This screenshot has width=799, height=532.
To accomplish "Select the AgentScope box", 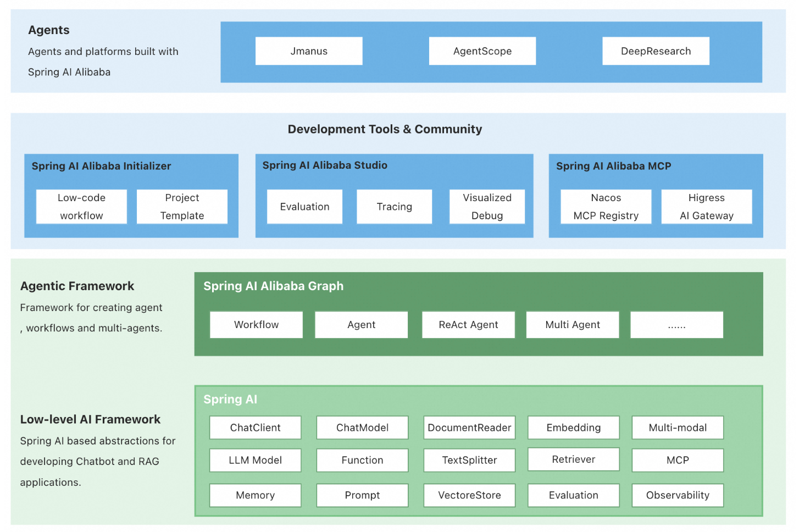I will (x=482, y=51).
